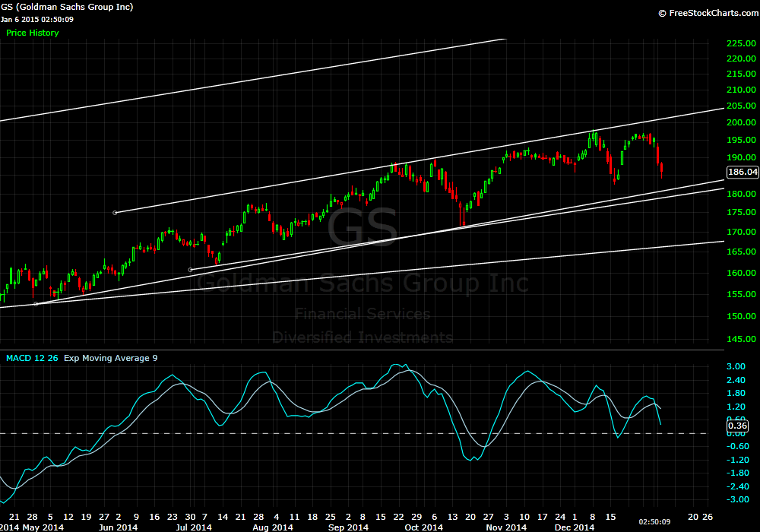Click the 225.00 price axis label
Viewport: 760px width, 532px height.
click(x=741, y=43)
